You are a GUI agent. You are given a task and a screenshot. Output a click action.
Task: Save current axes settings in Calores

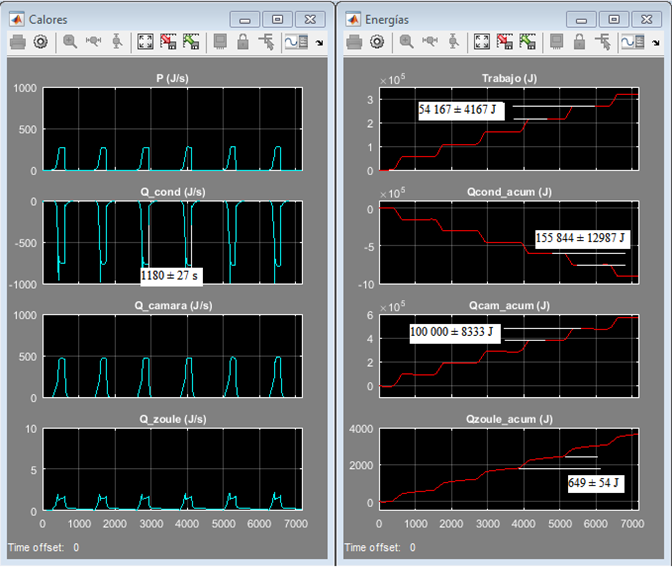pos(168,42)
